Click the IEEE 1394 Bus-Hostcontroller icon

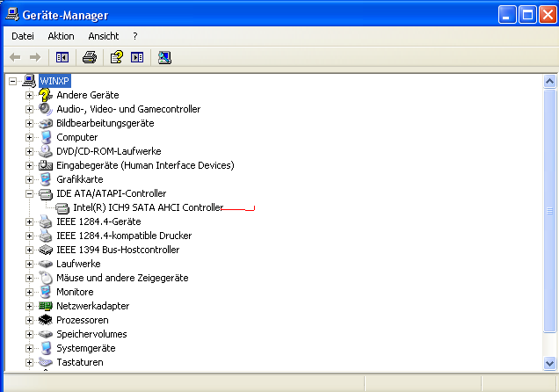[x=46, y=250]
